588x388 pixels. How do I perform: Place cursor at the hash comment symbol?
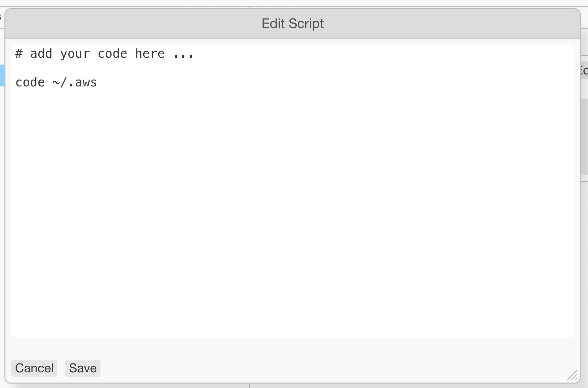(x=19, y=54)
